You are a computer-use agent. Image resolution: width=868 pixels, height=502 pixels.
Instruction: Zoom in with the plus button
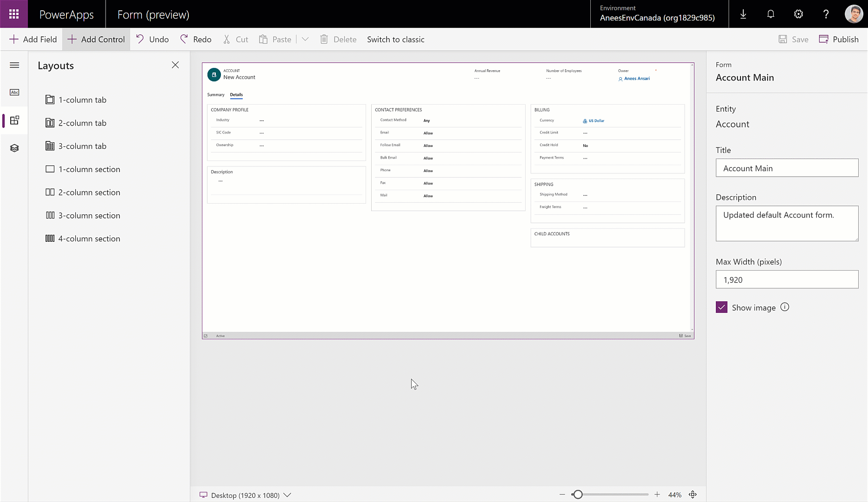point(657,495)
